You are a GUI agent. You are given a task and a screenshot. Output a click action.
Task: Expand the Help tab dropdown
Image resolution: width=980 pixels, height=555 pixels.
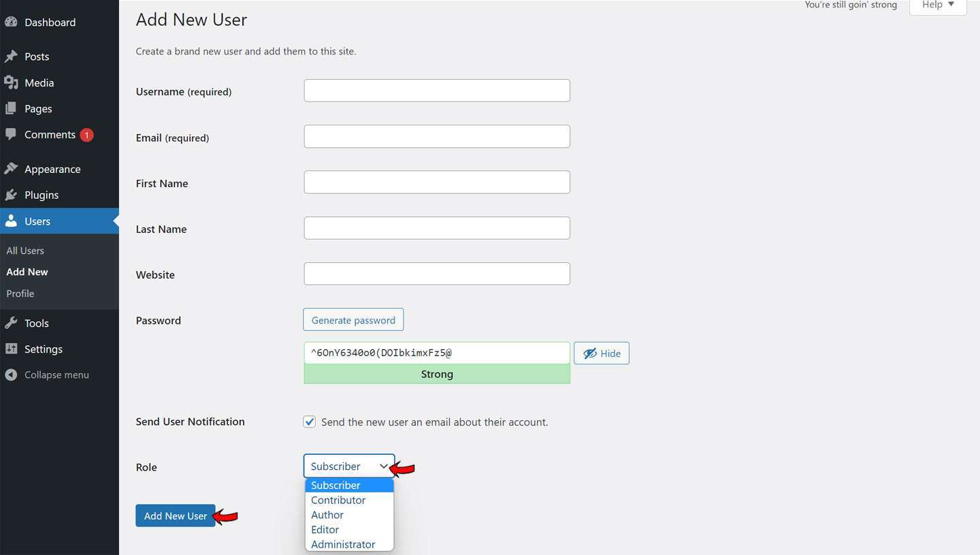point(938,5)
